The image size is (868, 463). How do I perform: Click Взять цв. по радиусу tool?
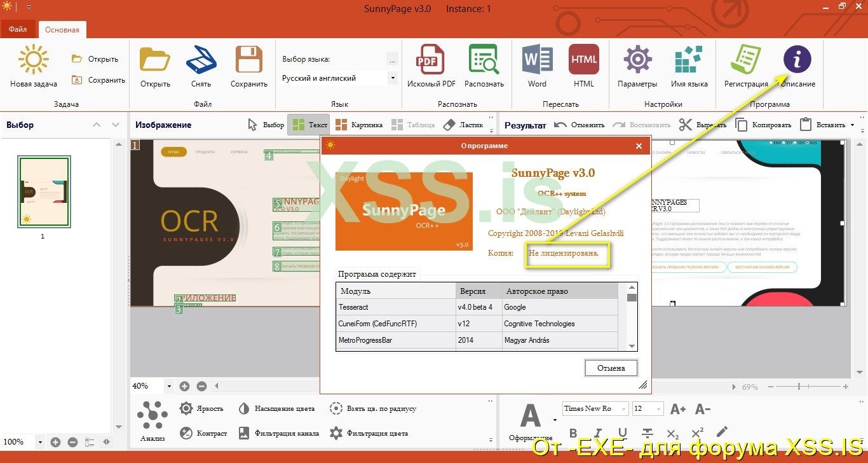(x=373, y=408)
